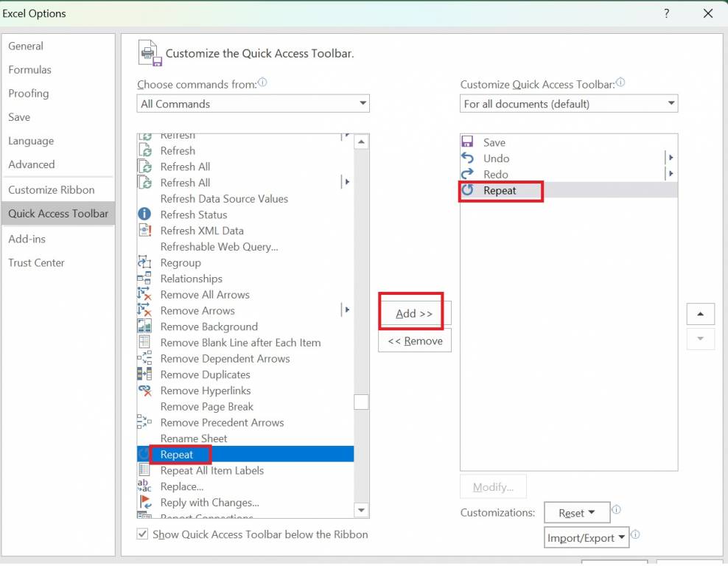Select the Remove Hyperlinks icon

pos(145,391)
